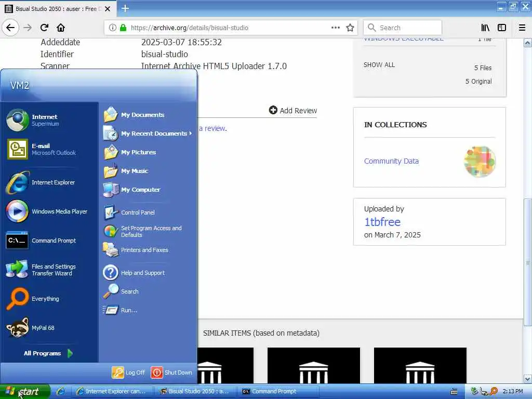
Task: Click 'bisual-studio' identifier value
Action: point(165,54)
